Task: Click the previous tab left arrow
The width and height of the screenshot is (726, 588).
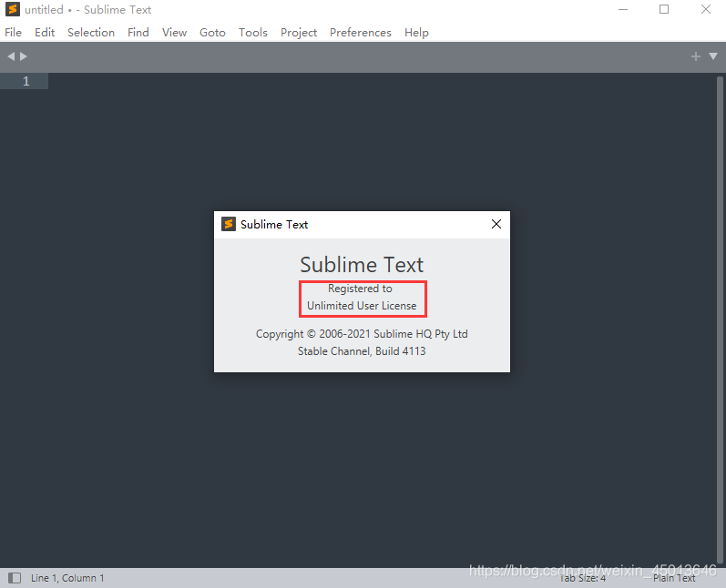Action: (x=11, y=56)
